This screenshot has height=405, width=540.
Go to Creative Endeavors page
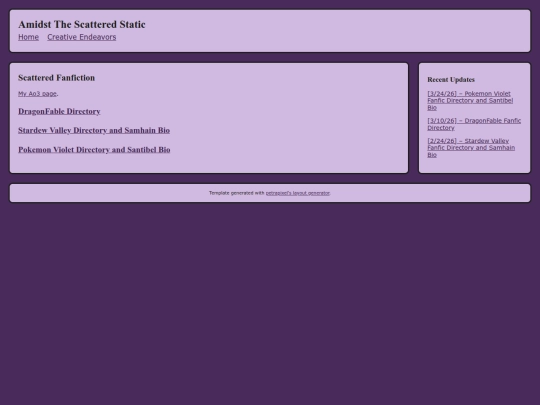pos(82,37)
